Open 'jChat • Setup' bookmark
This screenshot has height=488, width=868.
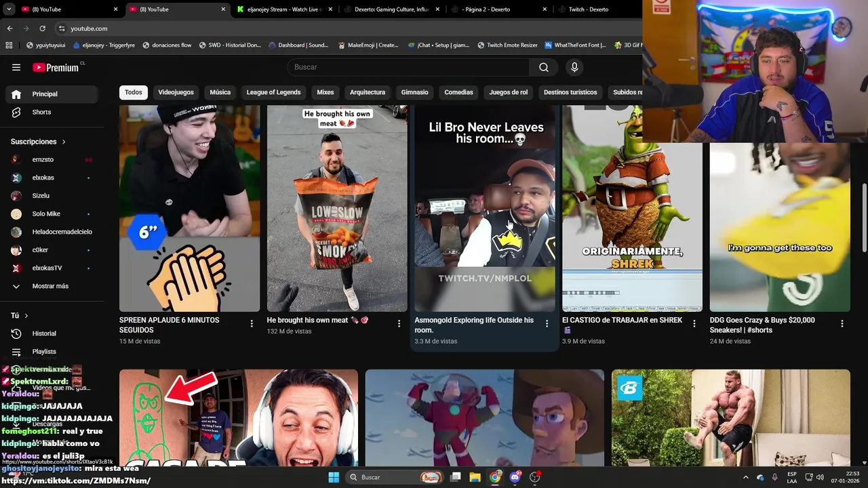pos(438,45)
